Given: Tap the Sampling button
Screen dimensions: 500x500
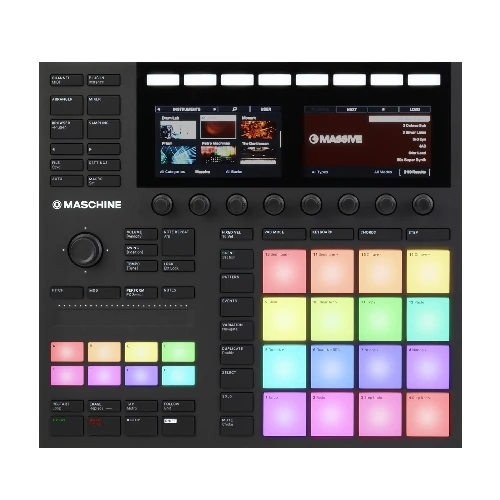Looking at the screenshot, I should [104, 129].
